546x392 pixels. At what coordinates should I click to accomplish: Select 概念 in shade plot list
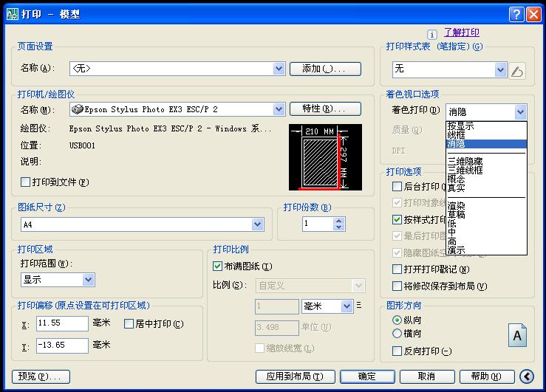point(486,179)
